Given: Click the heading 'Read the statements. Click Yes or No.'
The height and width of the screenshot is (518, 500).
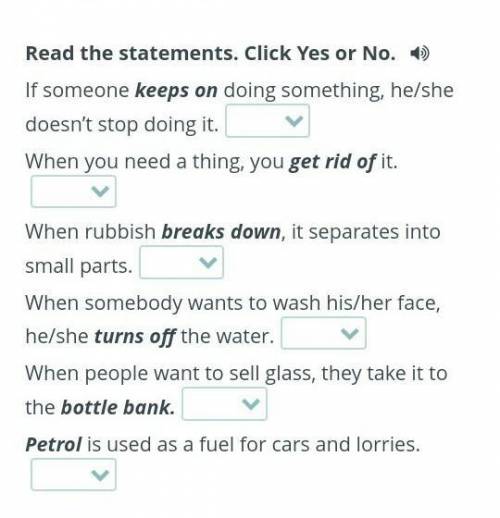Looking at the screenshot, I should coord(211,53).
